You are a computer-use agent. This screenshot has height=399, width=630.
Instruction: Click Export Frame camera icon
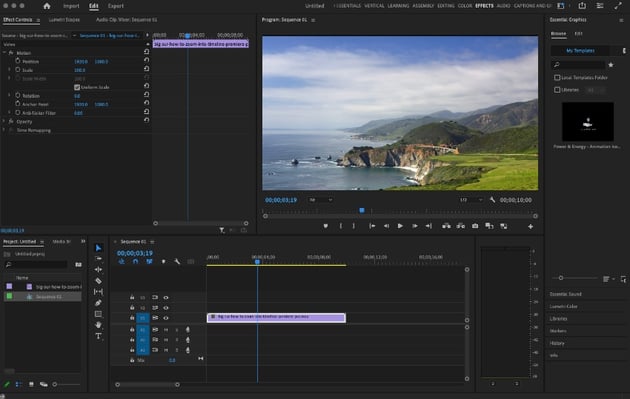[x=475, y=226]
